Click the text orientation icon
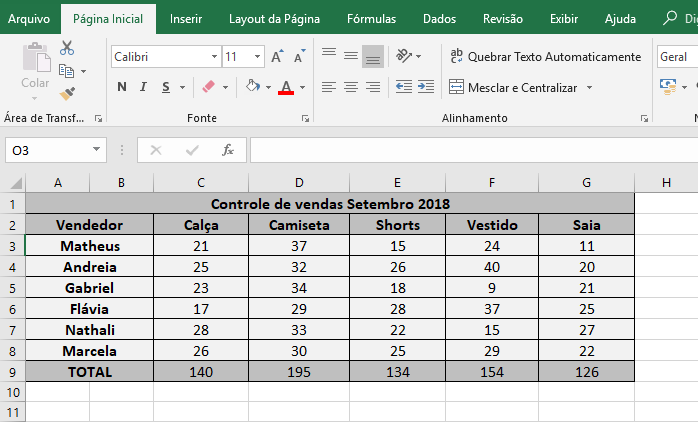The image size is (698, 422). click(404, 56)
